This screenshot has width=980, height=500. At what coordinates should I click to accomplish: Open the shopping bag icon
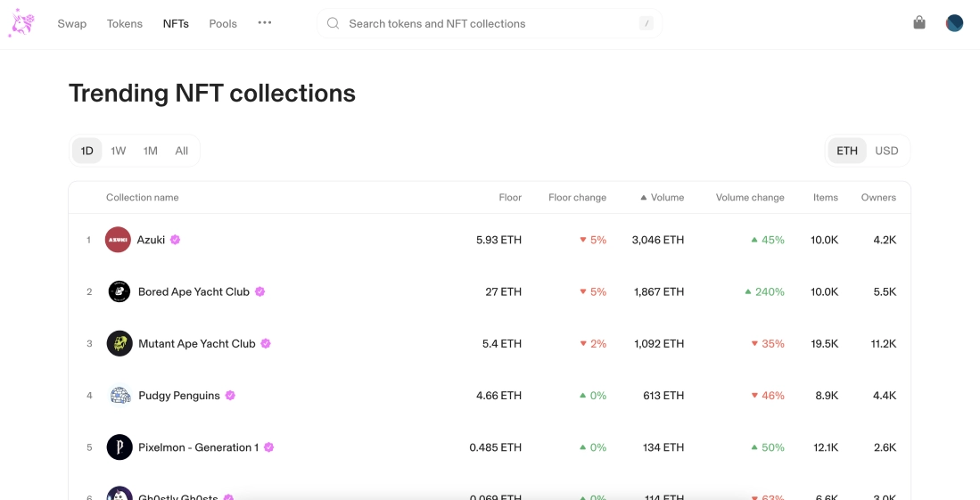(x=919, y=23)
